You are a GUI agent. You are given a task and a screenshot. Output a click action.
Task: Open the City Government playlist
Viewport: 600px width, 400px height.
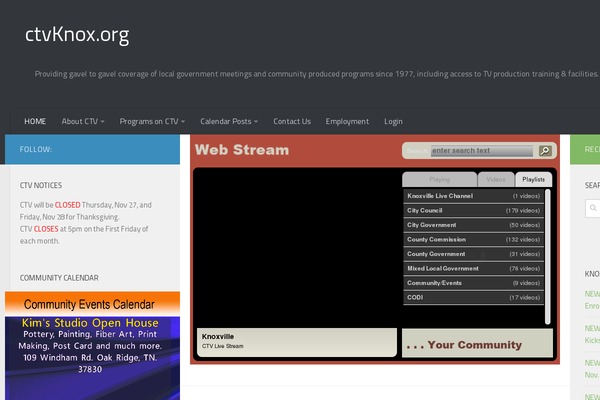point(473,225)
